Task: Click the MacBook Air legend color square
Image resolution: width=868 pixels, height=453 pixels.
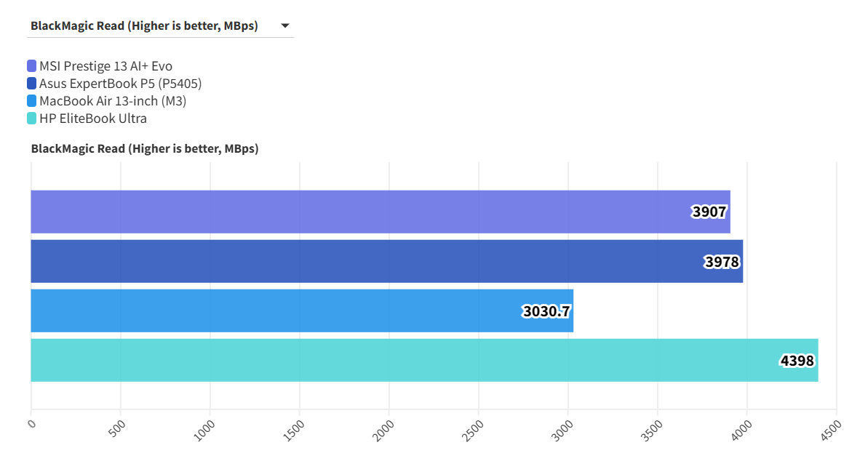Action: (x=32, y=101)
